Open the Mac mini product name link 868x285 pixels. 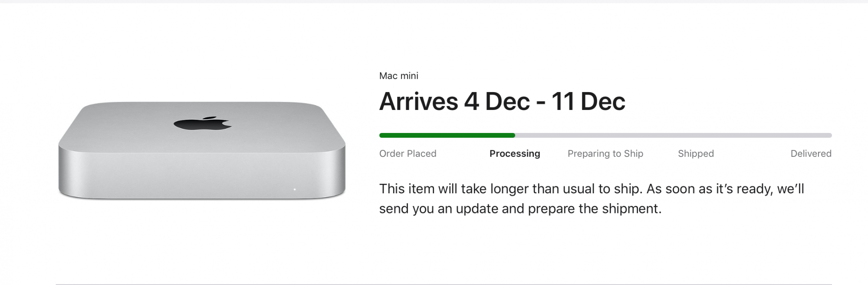[x=398, y=76]
